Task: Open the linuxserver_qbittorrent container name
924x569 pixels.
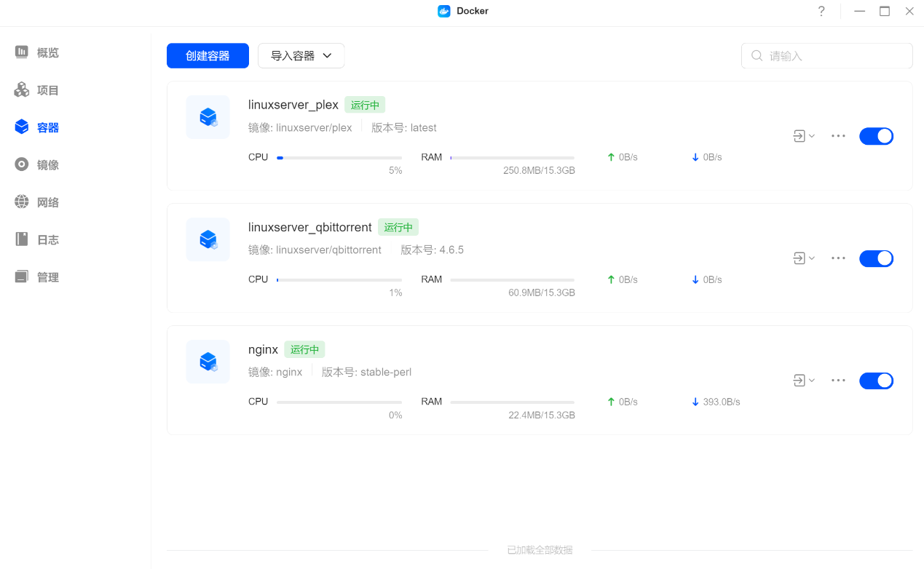Action: click(310, 227)
